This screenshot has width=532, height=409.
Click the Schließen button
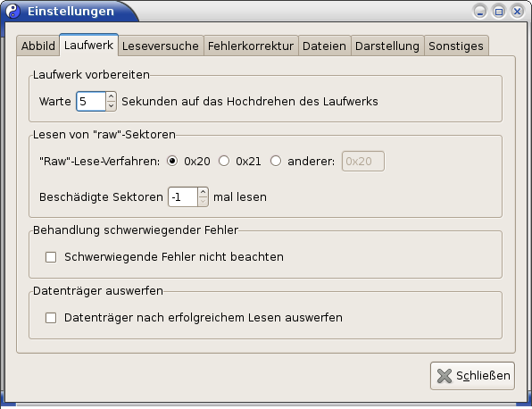(x=472, y=376)
